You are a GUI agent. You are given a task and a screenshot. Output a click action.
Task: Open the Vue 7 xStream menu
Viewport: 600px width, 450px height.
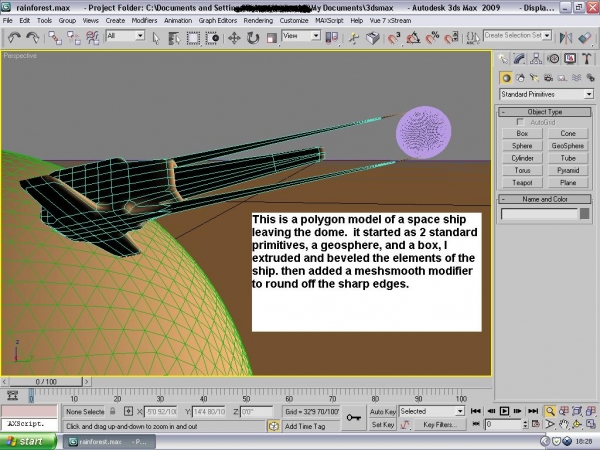pos(390,21)
